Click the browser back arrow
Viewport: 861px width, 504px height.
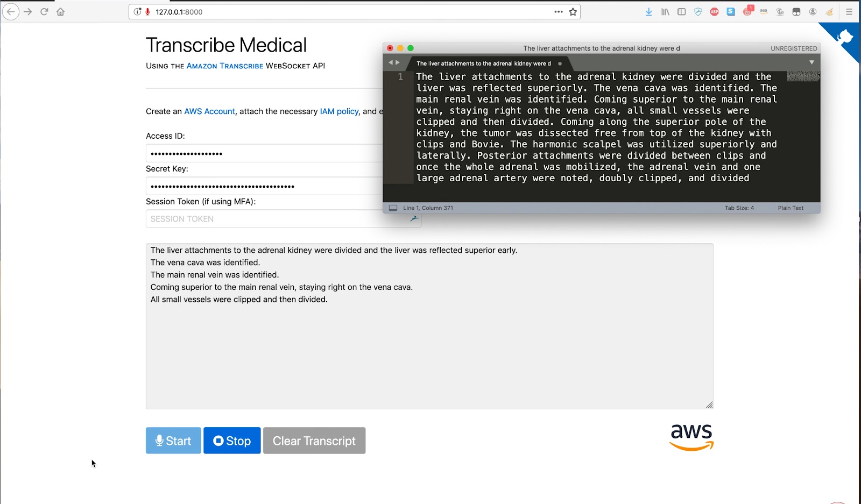tap(11, 11)
